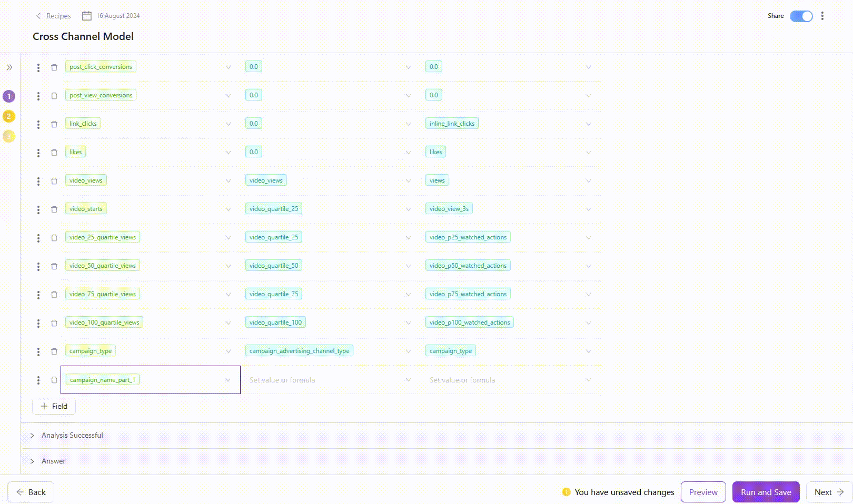853x504 pixels.
Task: Open dropdown next to campaign_advertising_channel_type
Action: click(409, 351)
